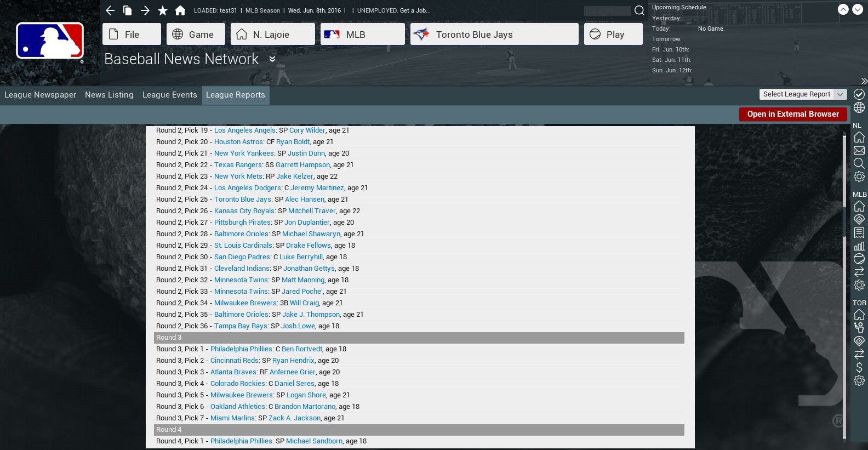Expand the schedule panel double chevron
Screen dimensions: 868x450
864,81
